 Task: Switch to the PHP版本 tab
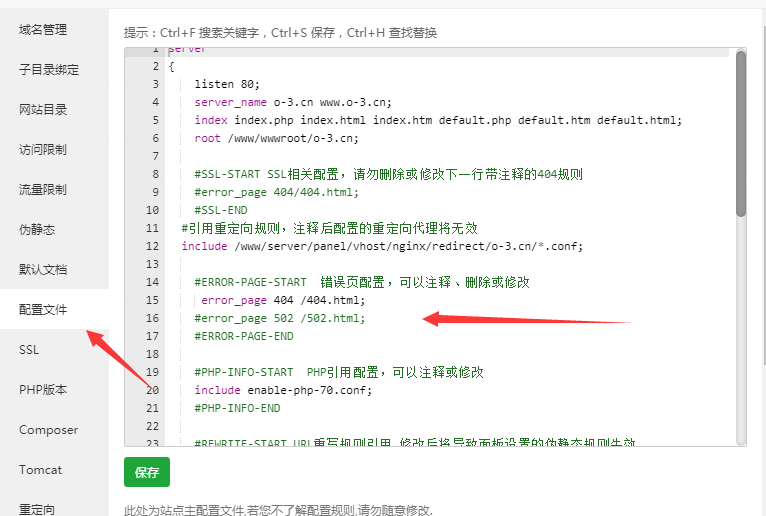point(43,390)
